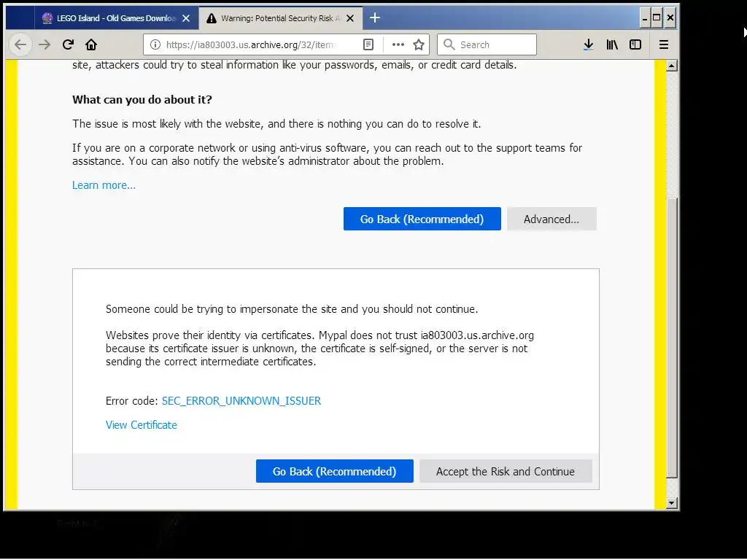Open a new tab with plus icon
This screenshot has height=560, width=747.
(375, 18)
